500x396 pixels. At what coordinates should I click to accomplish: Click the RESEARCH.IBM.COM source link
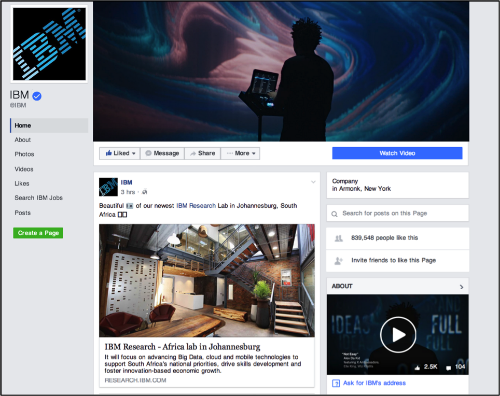tap(135, 380)
